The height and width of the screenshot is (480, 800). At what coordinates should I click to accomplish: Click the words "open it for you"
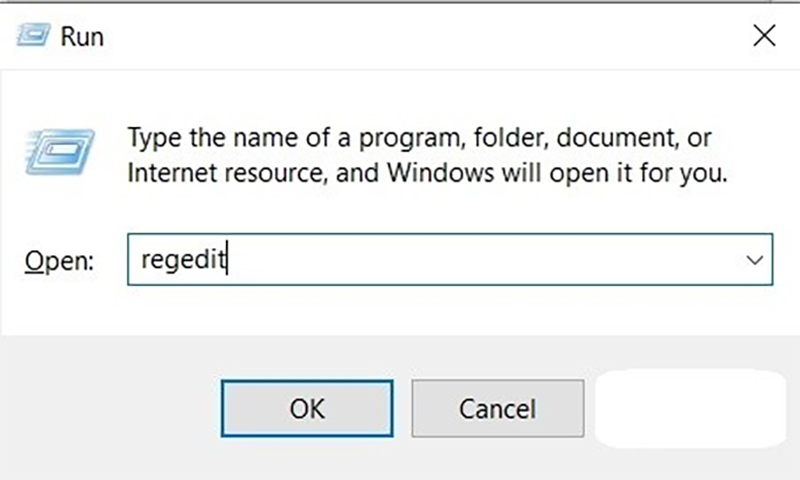tap(638, 172)
